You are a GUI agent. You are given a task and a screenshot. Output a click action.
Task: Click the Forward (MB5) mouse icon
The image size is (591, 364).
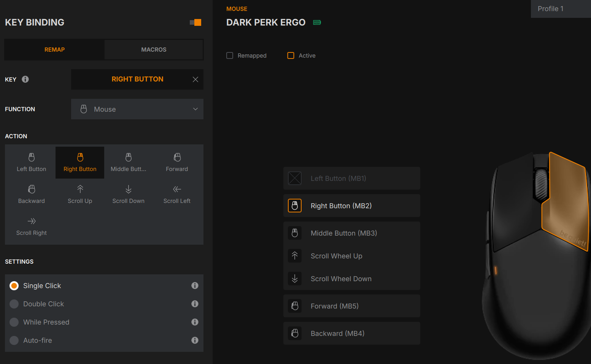(295, 306)
